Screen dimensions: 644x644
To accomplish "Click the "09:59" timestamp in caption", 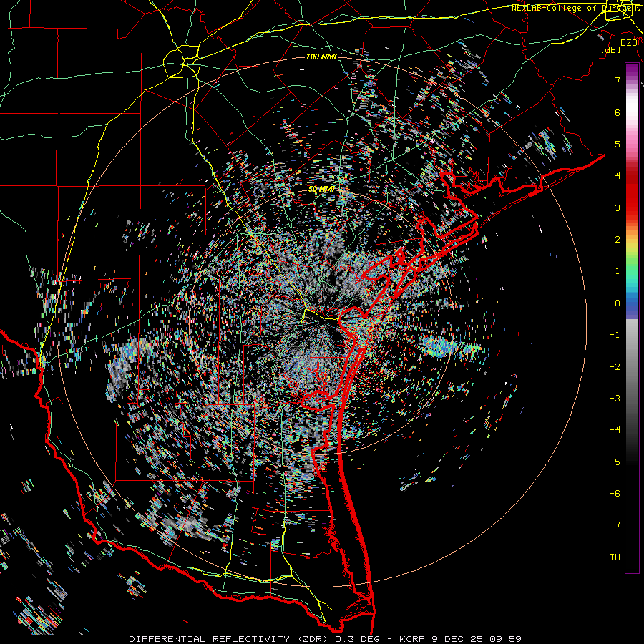I will click(505, 639).
